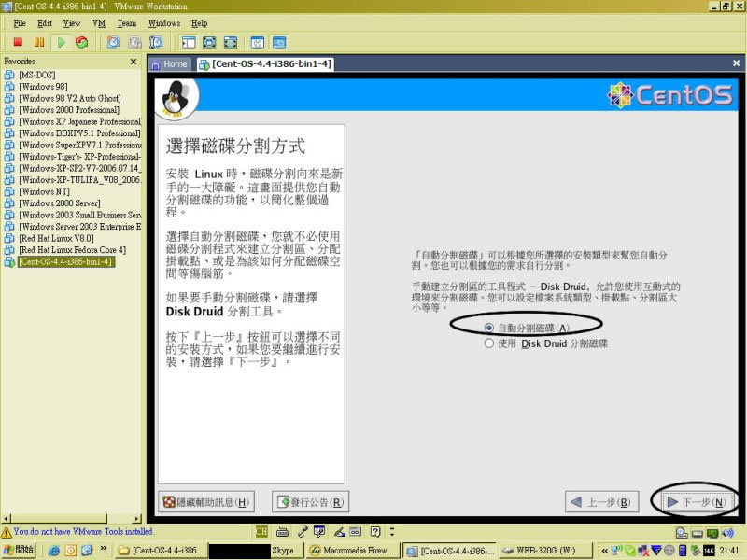The image size is (747, 560).
Task: Open the Windows 開始 Start button
Action: (x=19, y=550)
